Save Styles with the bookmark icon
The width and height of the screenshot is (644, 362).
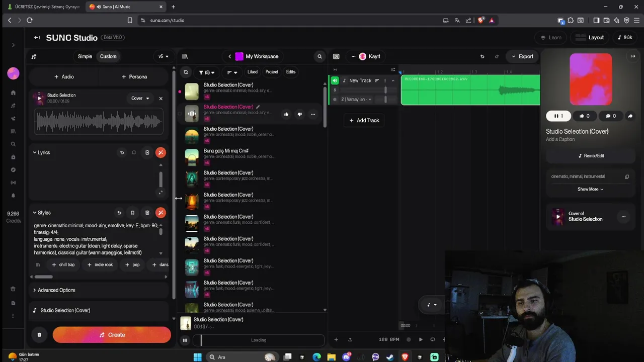132,213
